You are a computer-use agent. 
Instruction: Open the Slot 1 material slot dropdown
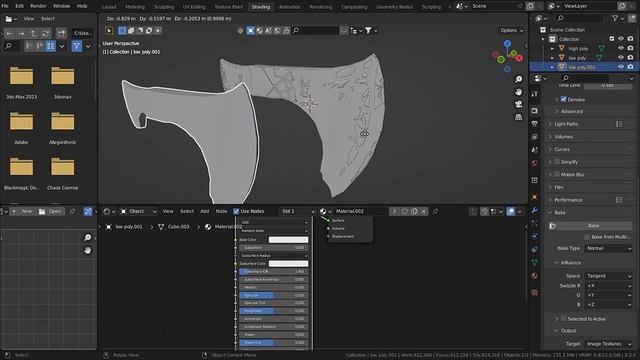tap(298, 211)
